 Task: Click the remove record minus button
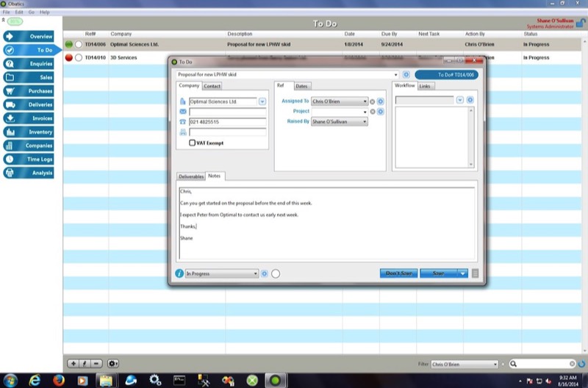(x=96, y=363)
